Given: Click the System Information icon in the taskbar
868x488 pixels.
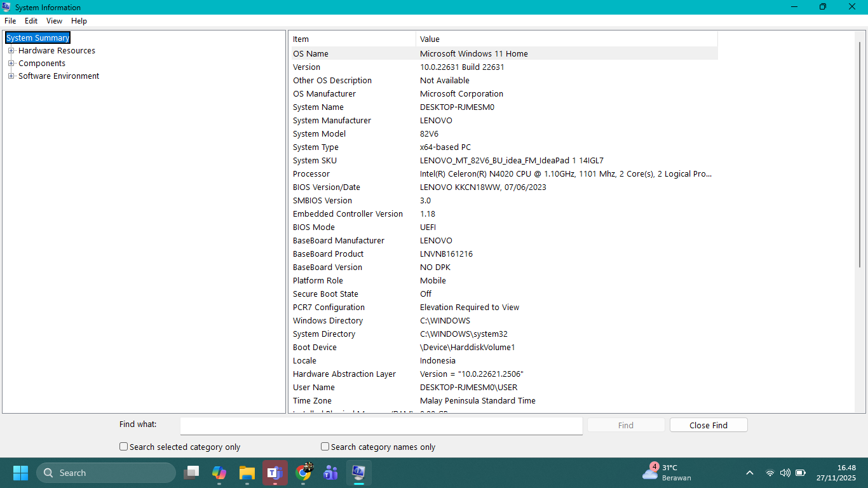Looking at the screenshot, I should tap(358, 473).
